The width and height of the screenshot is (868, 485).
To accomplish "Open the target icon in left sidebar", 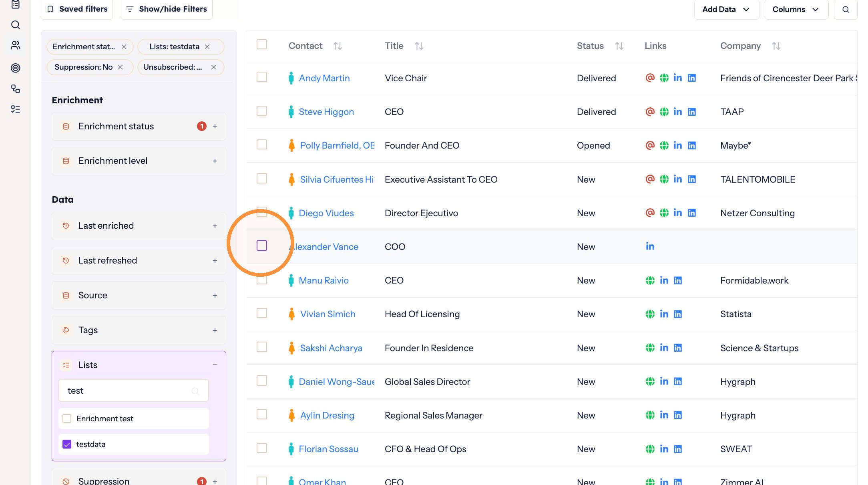I will tap(16, 68).
